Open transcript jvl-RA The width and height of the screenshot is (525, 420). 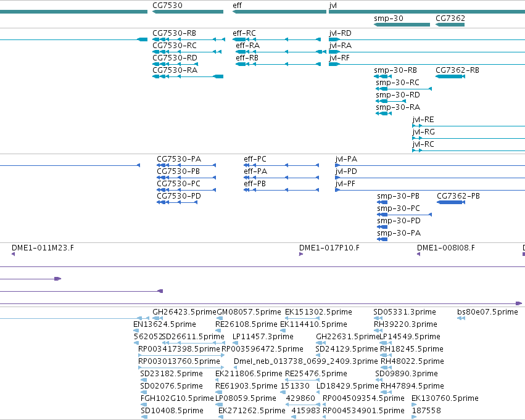[427, 52]
